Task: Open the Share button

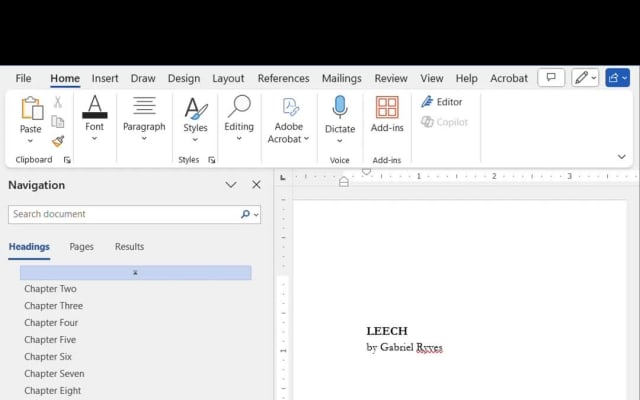Action: point(617,78)
